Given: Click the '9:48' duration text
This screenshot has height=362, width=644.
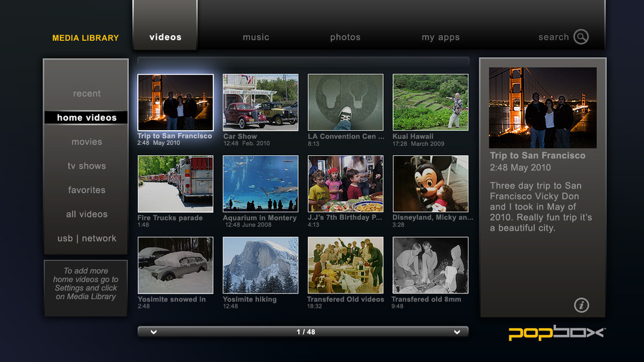Looking at the screenshot, I should click(397, 306).
